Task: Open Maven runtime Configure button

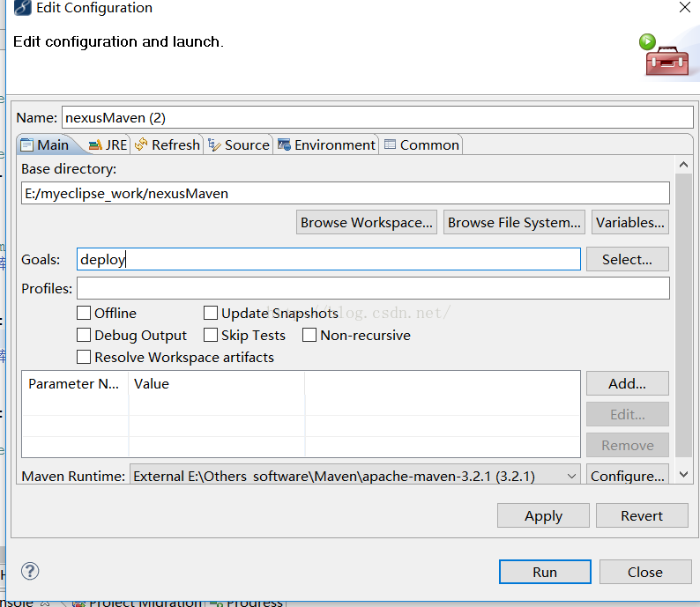Action: [x=627, y=475]
